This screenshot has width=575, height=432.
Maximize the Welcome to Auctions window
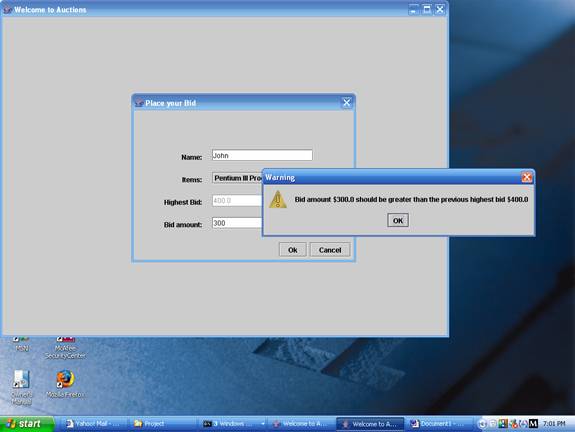coord(427,9)
